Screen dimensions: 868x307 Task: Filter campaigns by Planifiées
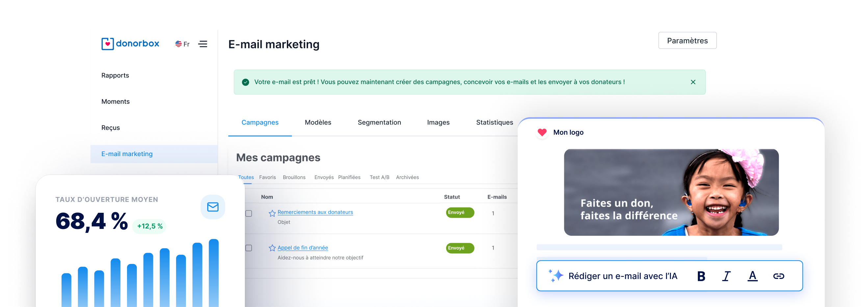pyautogui.click(x=349, y=178)
